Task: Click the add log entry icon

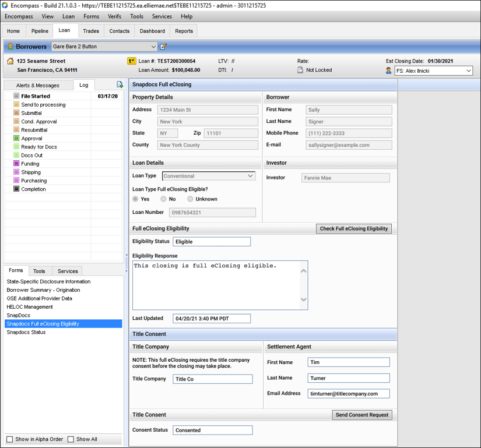Action: tap(120, 84)
